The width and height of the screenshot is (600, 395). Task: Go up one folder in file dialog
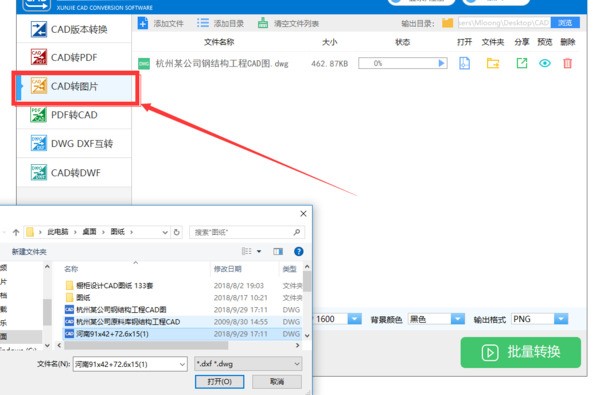(x=16, y=232)
